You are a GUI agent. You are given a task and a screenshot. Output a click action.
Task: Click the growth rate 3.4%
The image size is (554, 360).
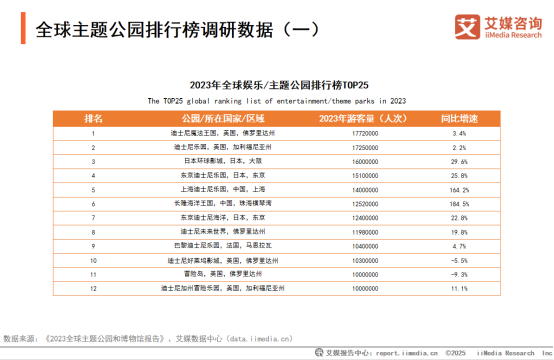pos(459,134)
